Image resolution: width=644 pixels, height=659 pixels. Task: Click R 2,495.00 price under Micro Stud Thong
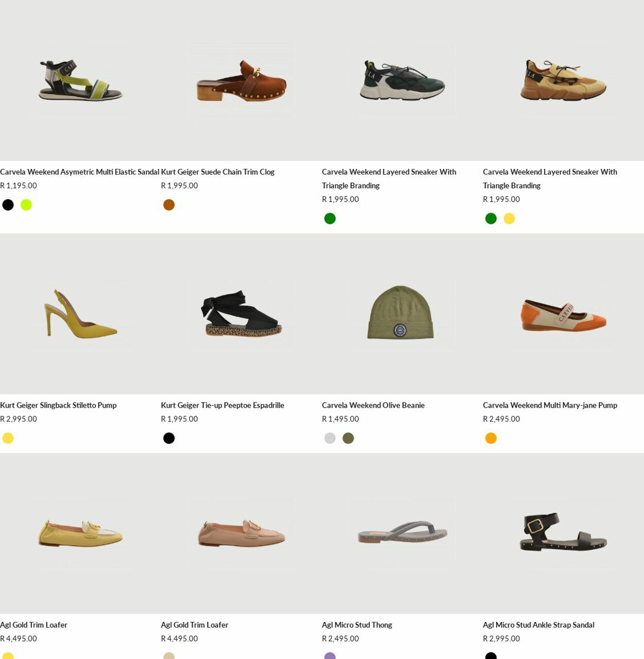[341, 639]
